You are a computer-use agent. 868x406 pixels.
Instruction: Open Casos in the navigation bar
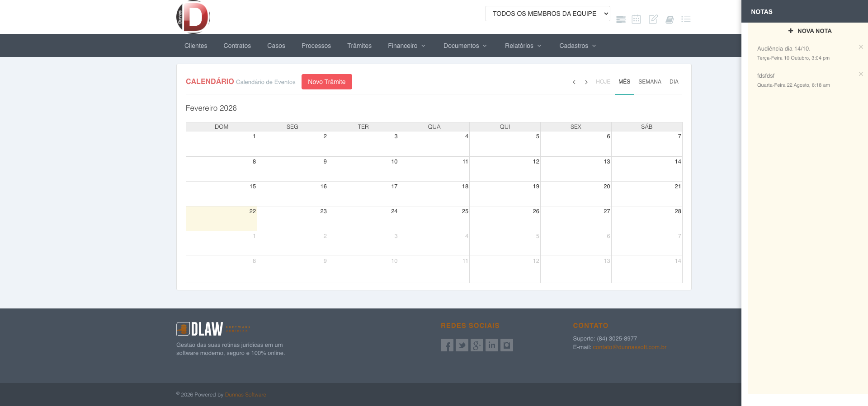coord(276,46)
